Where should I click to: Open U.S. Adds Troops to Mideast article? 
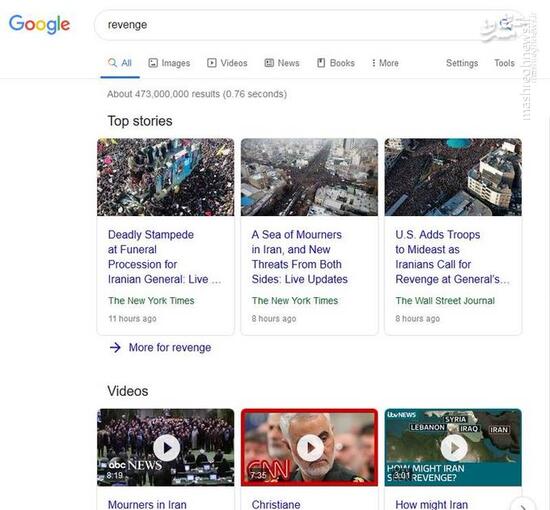pos(452,257)
